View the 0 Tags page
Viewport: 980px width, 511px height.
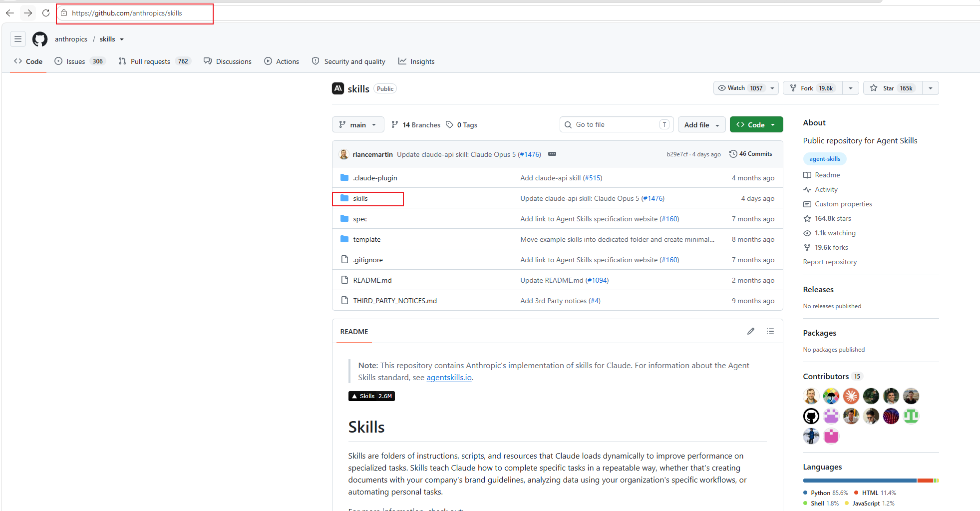click(462, 125)
